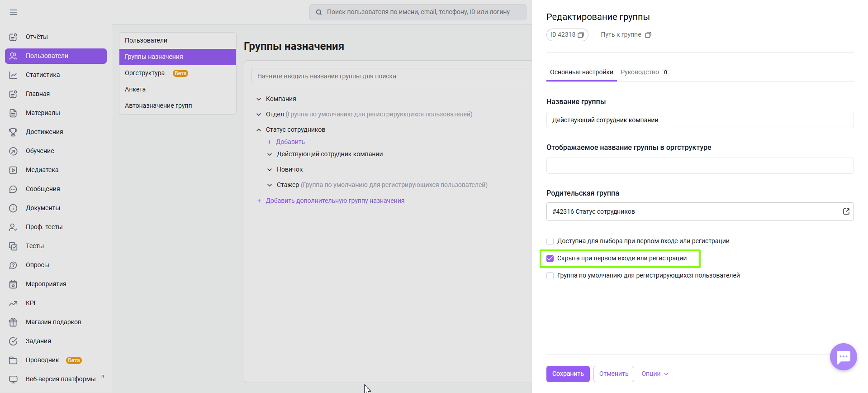The height and width of the screenshot is (393, 868).
Task: Copy Путь к группе icon
Action: 648,35
